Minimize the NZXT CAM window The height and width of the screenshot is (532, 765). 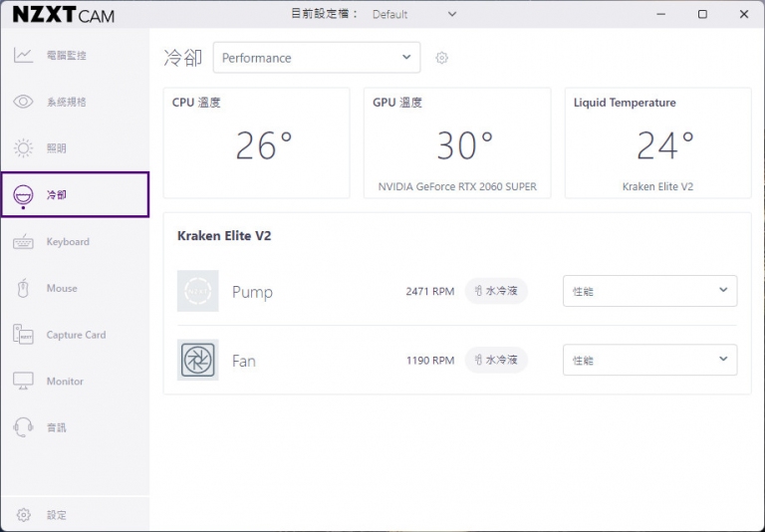tap(660, 14)
